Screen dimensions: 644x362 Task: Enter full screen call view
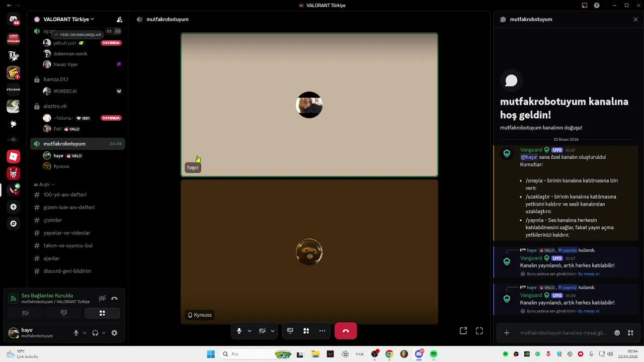[479, 331]
